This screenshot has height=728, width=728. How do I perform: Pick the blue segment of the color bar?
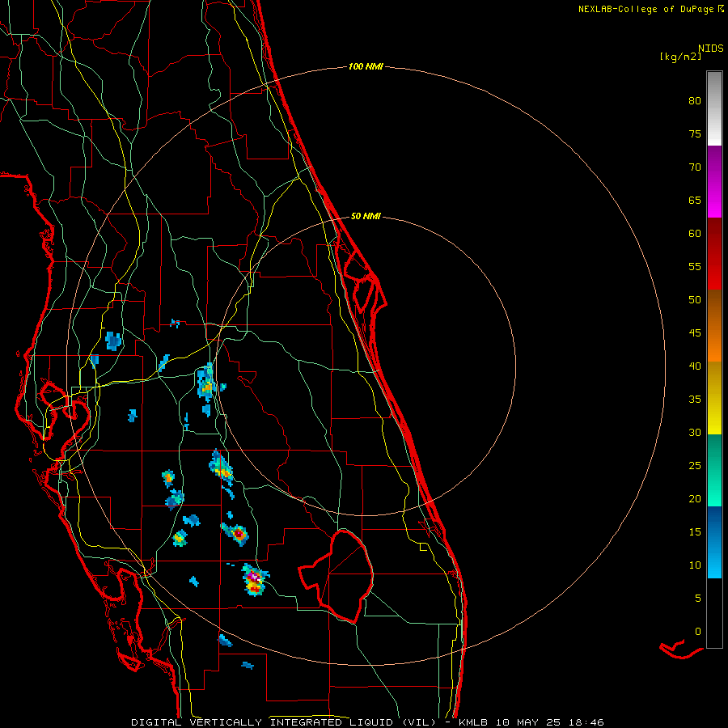pyautogui.click(x=714, y=542)
